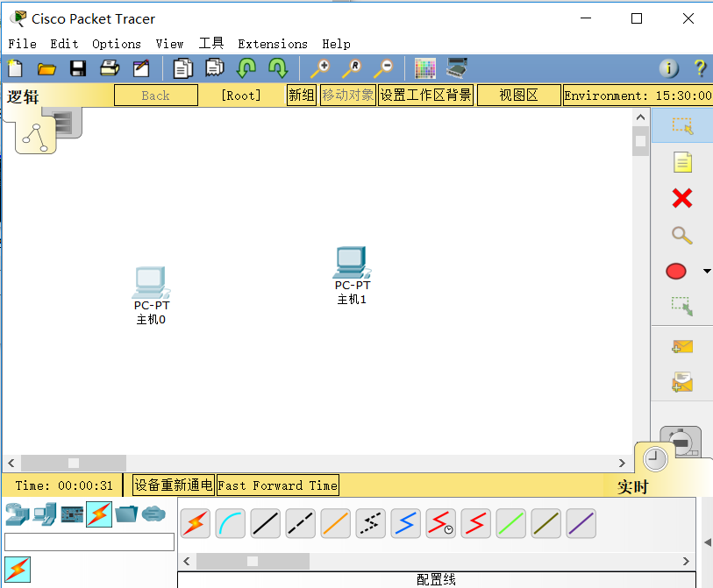Open Custom Devices dialog icon
Image resolution: width=713 pixels, height=588 pixels.
coord(457,68)
